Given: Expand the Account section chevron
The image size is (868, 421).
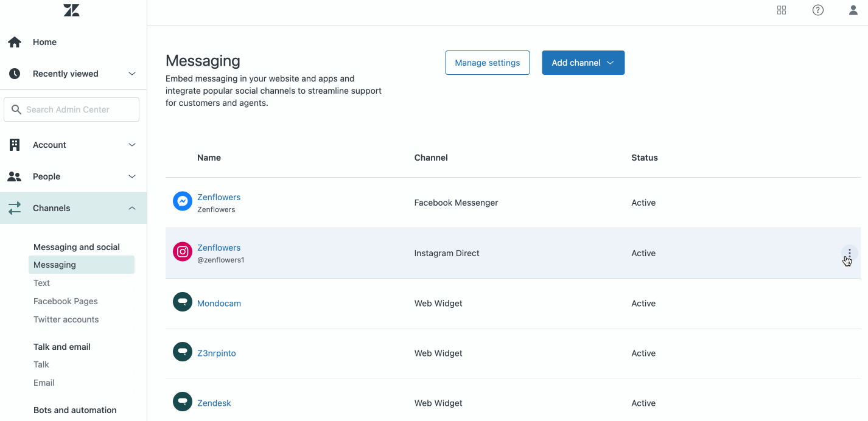Looking at the screenshot, I should 132,145.
